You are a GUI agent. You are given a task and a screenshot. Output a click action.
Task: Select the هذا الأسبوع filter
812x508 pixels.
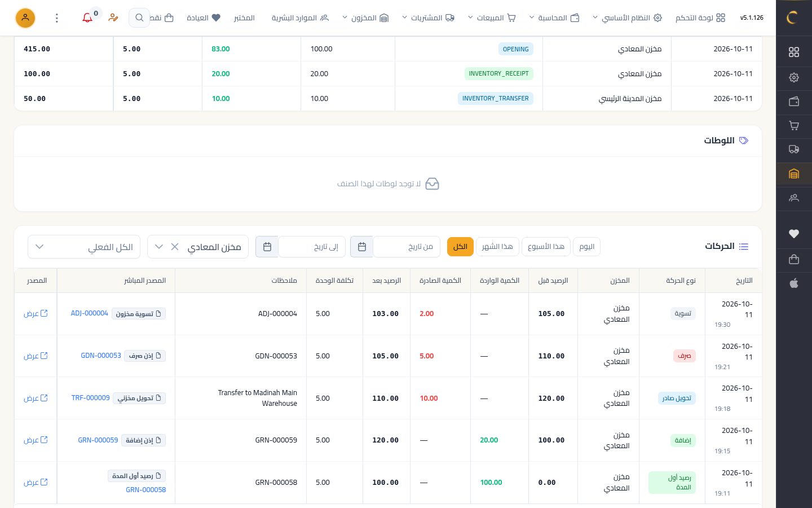point(546,247)
